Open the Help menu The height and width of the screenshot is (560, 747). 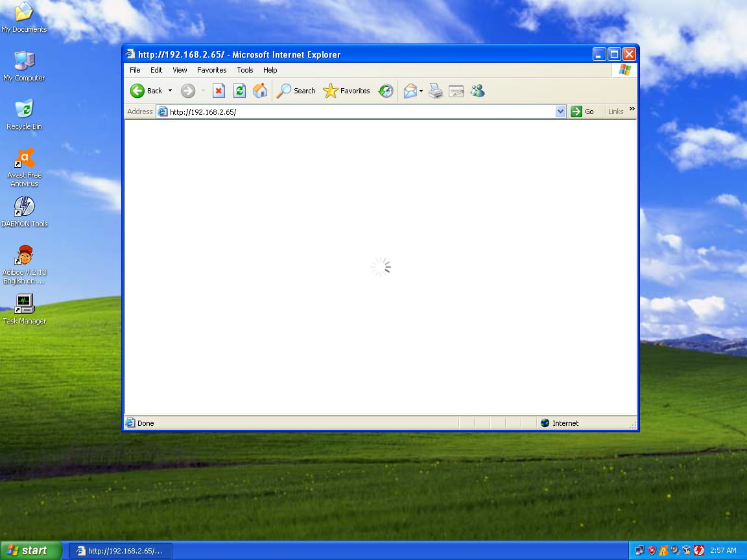(270, 70)
